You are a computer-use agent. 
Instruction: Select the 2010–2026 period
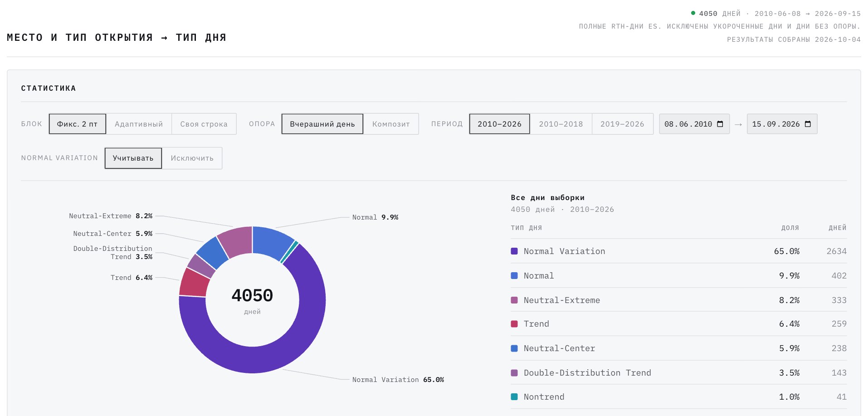(500, 124)
